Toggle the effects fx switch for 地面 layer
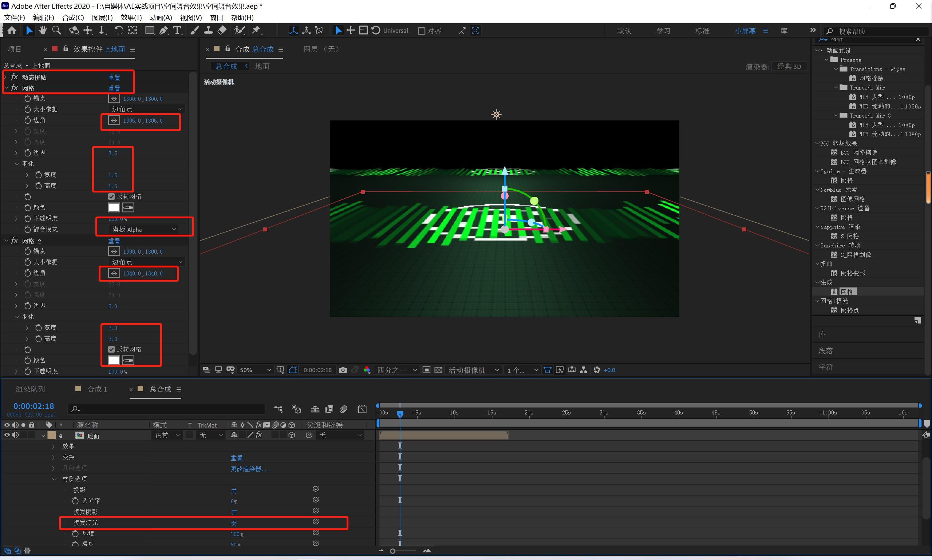This screenshot has width=932, height=560. click(x=259, y=436)
